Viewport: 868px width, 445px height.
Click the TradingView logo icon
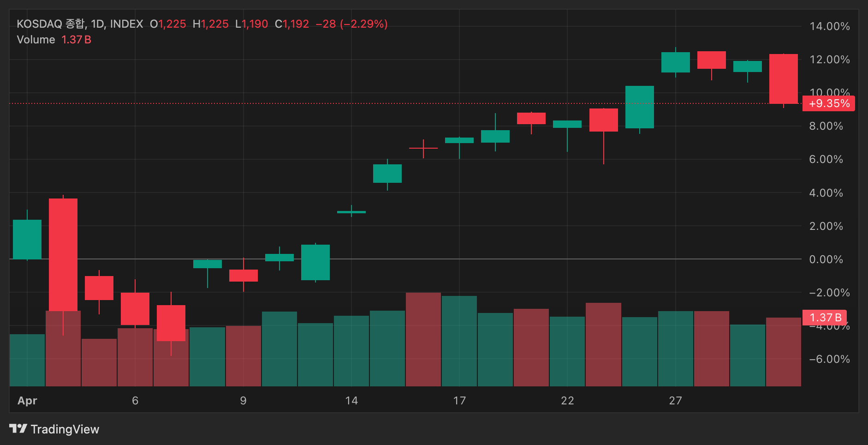(x=18, y=429)
